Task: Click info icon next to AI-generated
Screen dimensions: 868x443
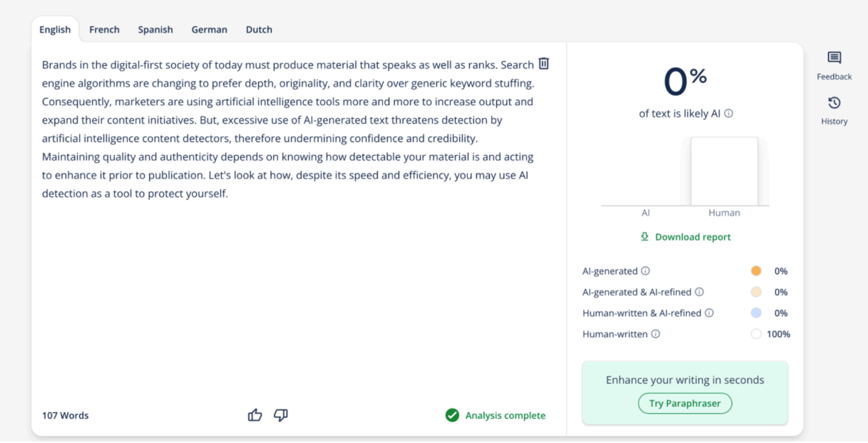Action: tap(646, 271)
